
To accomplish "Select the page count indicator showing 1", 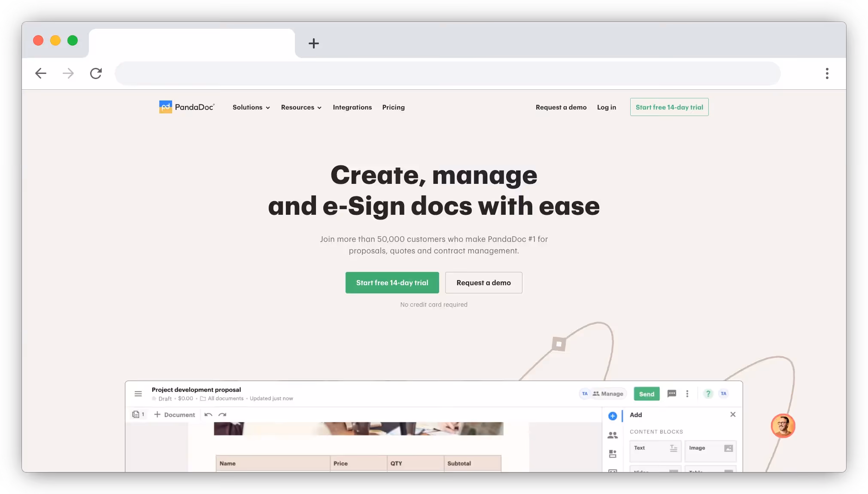I will coord(138,414).
